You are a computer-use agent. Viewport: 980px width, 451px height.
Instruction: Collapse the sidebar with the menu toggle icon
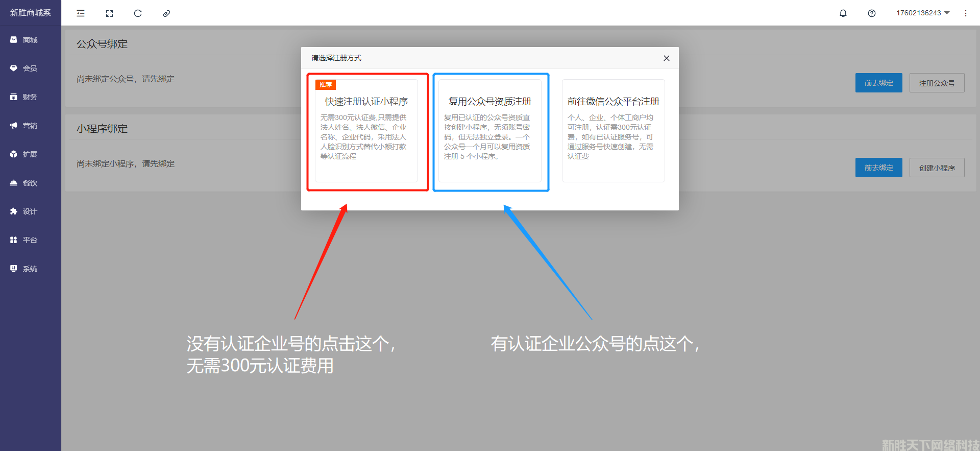point(81,13)
